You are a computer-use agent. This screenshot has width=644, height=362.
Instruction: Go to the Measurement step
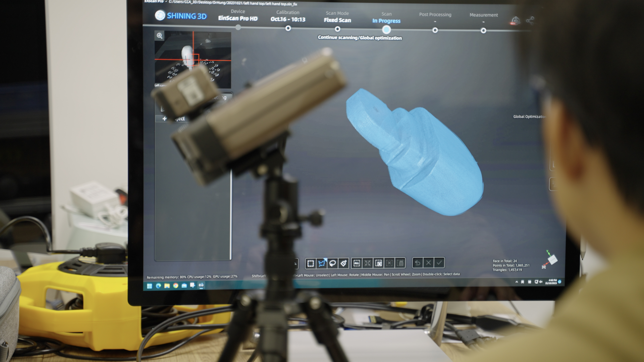click(x=484, y=18)
